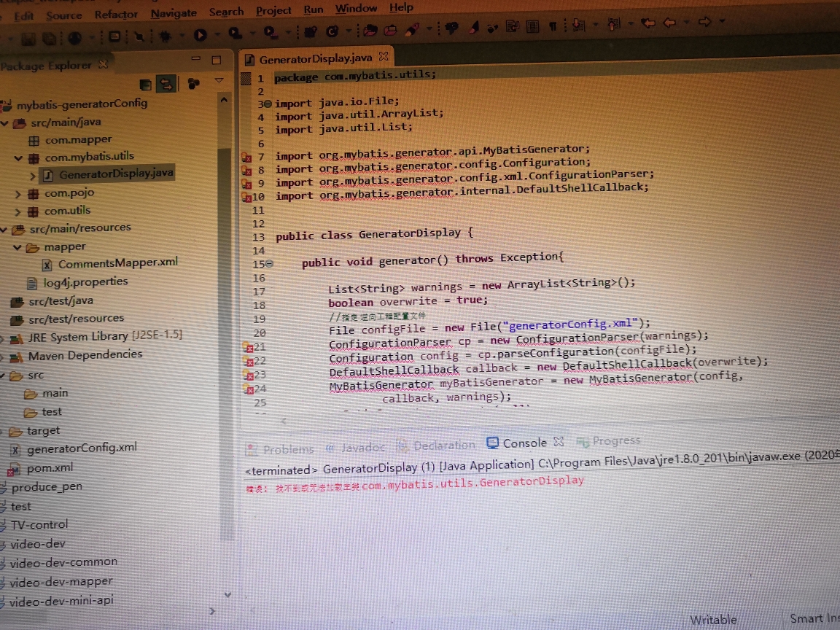Click the Debug bug icon
Image resolution: width=840 pixels, height=630 pixels.
165,36
